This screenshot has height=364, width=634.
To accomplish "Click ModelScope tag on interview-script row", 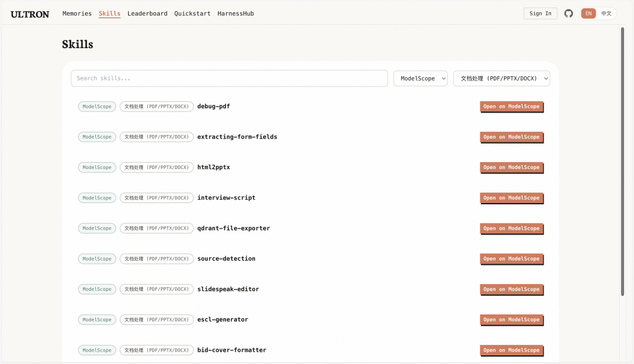I will tap(97, 198).
